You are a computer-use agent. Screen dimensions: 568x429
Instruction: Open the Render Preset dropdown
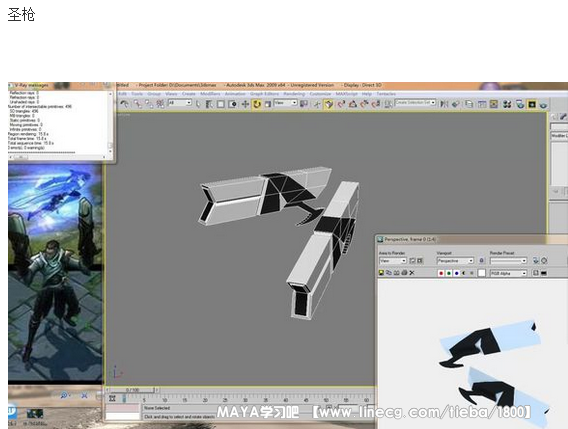click(x=508, y=261)
